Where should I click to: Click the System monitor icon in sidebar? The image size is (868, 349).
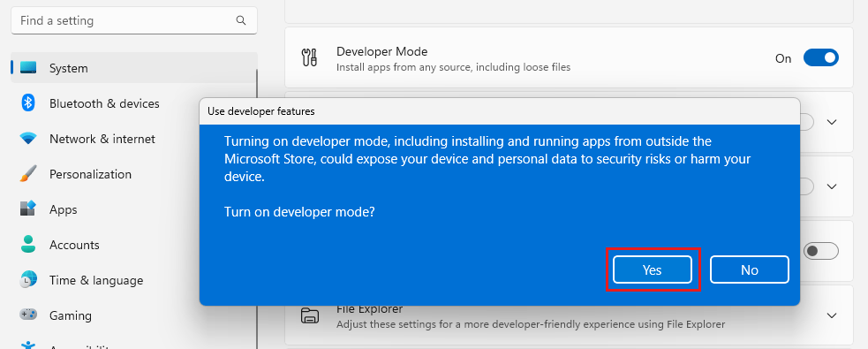coord(28,68)
